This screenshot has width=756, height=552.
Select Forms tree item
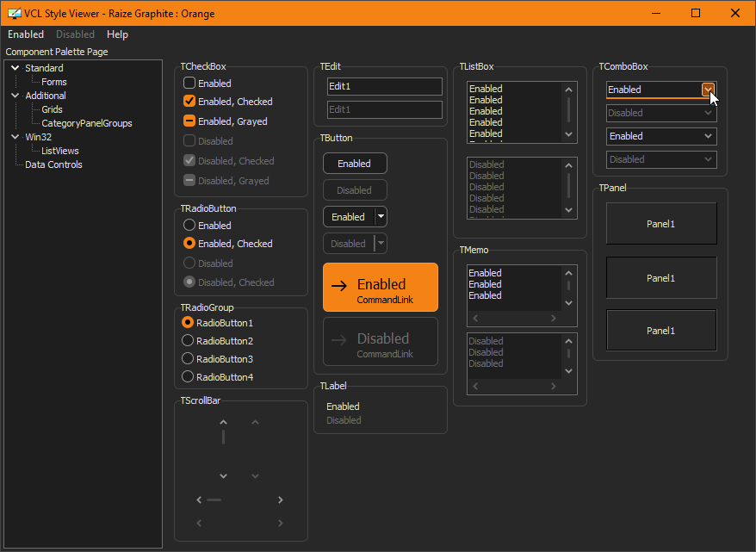point(54,82)
